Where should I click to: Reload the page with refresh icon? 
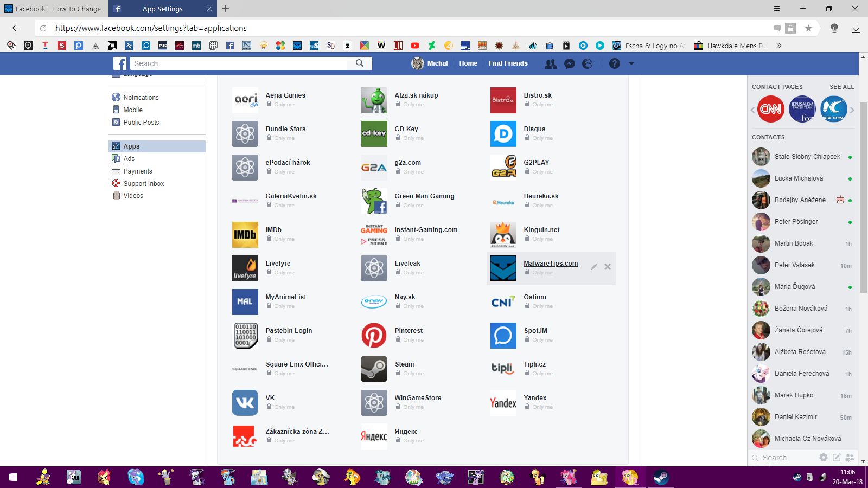coord(43,28)
